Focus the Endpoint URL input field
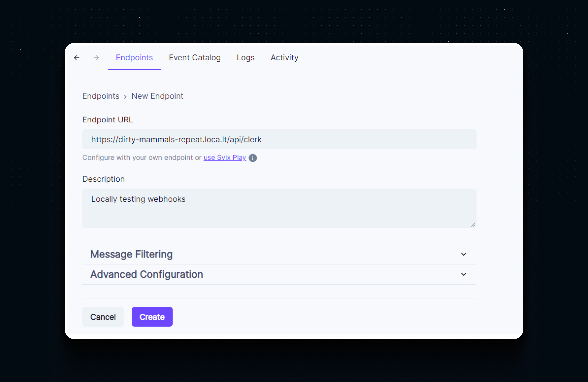The height and width of the screenshot is (382, 588). [279, 139]
